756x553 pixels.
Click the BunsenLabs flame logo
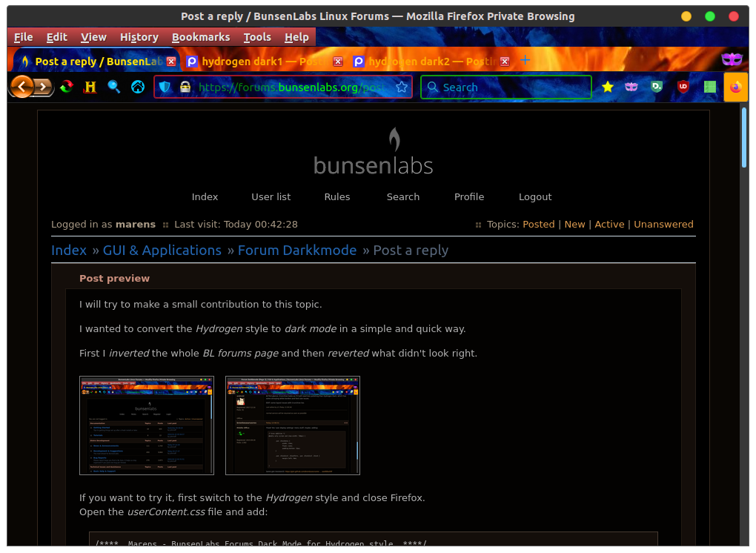pos(394,139)
